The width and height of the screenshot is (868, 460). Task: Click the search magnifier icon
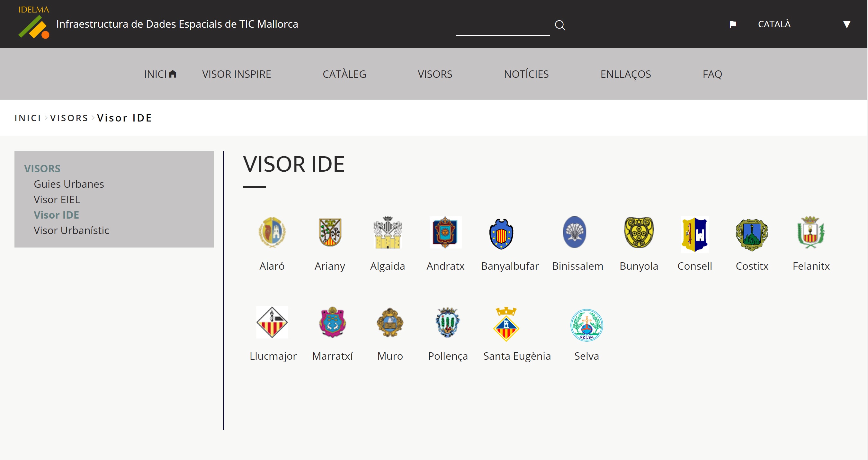[x=560, y=25]
